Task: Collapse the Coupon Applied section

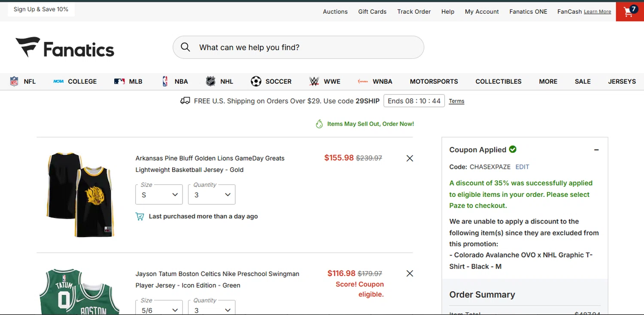Action: point(596,150)
